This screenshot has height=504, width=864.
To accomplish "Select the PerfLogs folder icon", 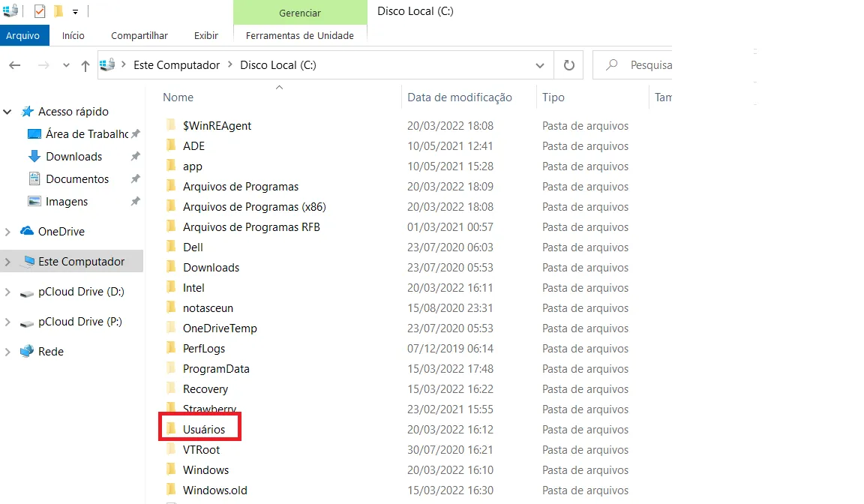I will [x=171, y=347].
